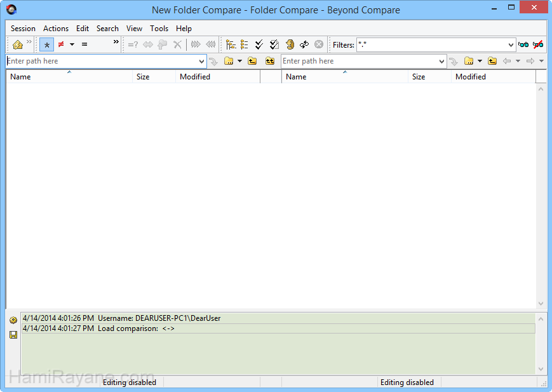552x392 pixels.
Task: Sort right pane by Size column
Action: pyautogui.click(x=429, y=77)
